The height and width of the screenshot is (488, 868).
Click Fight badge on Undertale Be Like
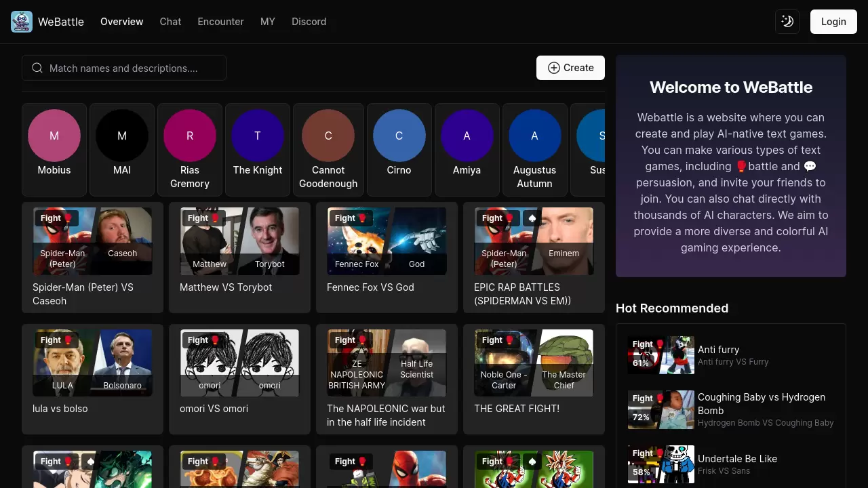649,453
